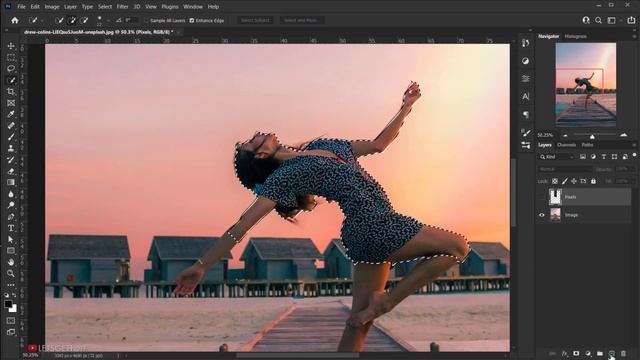Toggle Lock transparent pixels

tap(555, 181)
